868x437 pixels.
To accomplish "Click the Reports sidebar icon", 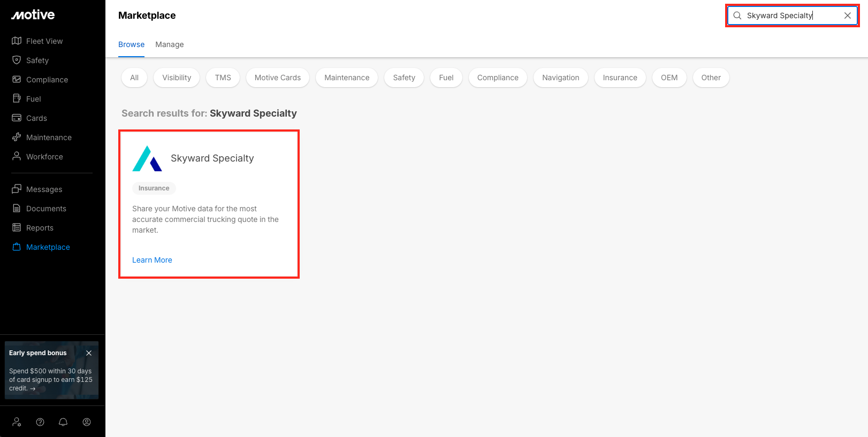I will 17,228.
